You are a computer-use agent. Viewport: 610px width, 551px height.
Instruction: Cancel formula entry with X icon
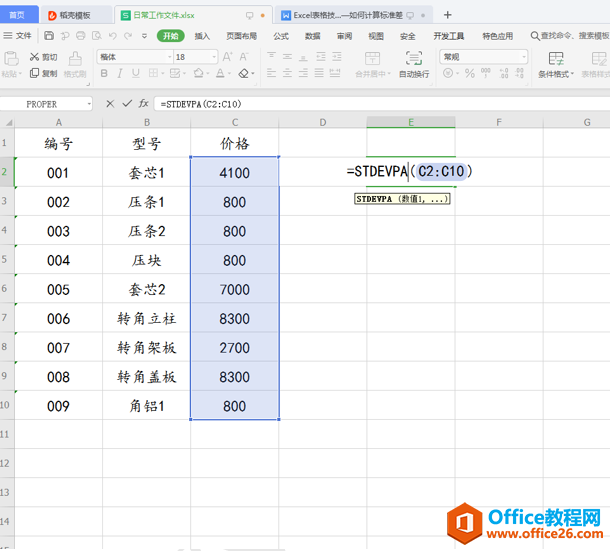[110, 104]
